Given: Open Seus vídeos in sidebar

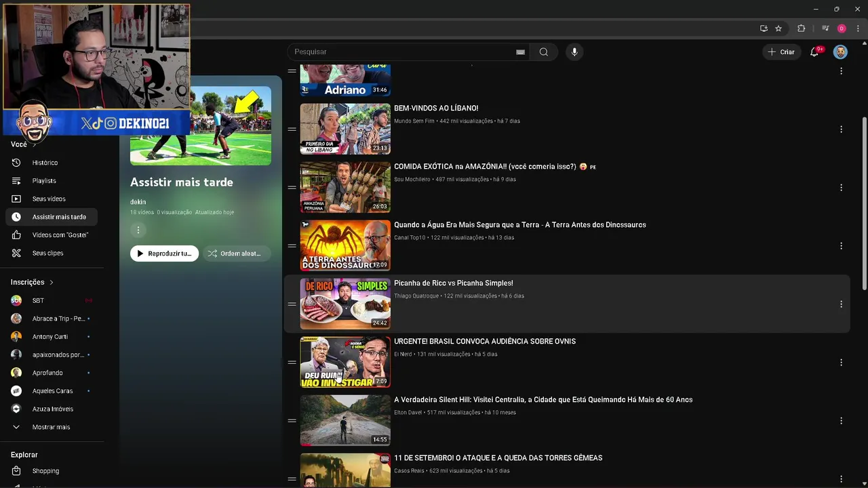Looking at the screenshot, I should coord(53,199).
